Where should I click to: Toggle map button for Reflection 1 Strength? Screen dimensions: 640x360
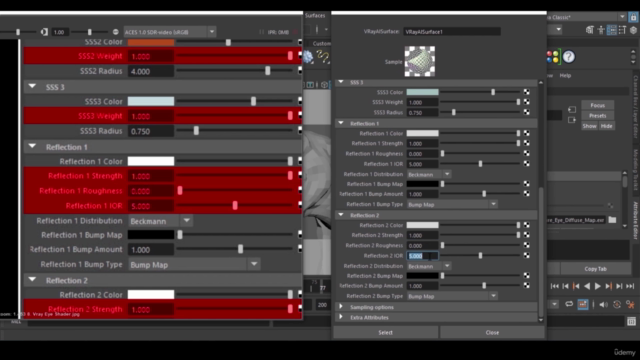pyautogui.click(x=527, y=143)
